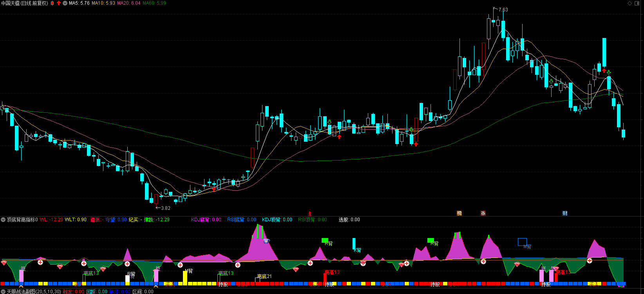This screenshot has width=644, height=294.
Task: Click the rightmost white plus circle in the indicator
Action: pos(590,260)
